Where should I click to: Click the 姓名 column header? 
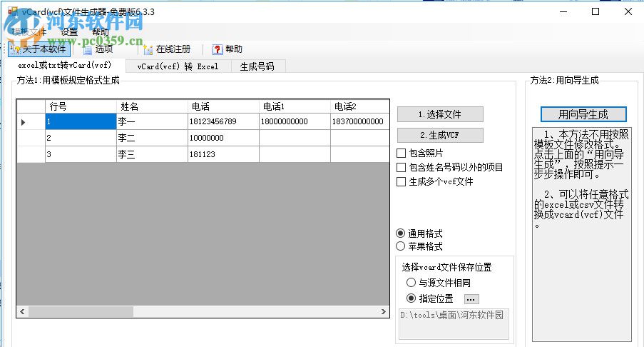[152, 106]
